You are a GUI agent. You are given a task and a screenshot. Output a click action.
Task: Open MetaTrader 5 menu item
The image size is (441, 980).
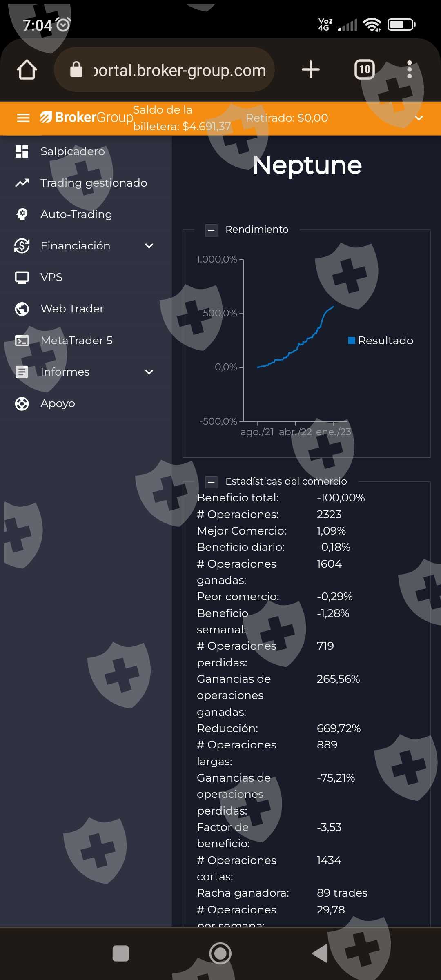point(76,341)
